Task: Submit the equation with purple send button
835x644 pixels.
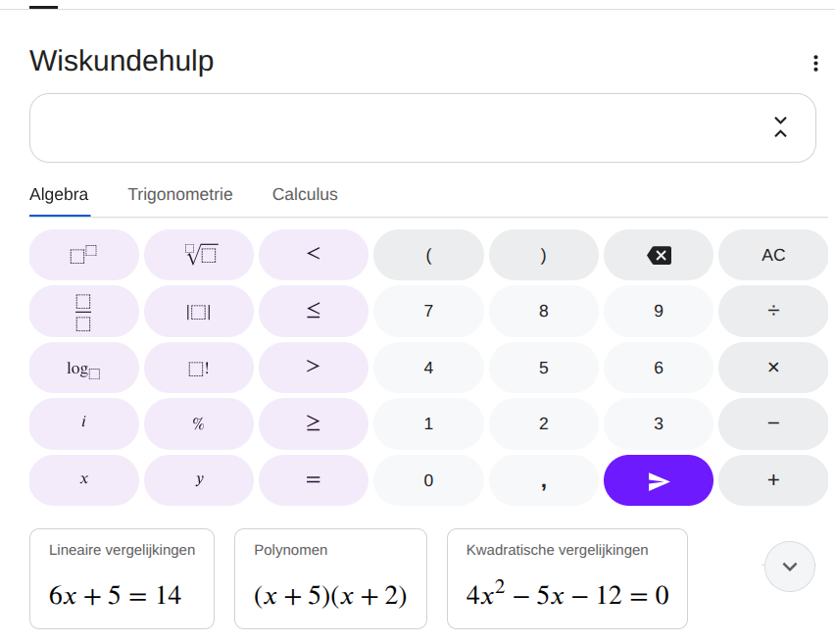Action: [659, 480]
